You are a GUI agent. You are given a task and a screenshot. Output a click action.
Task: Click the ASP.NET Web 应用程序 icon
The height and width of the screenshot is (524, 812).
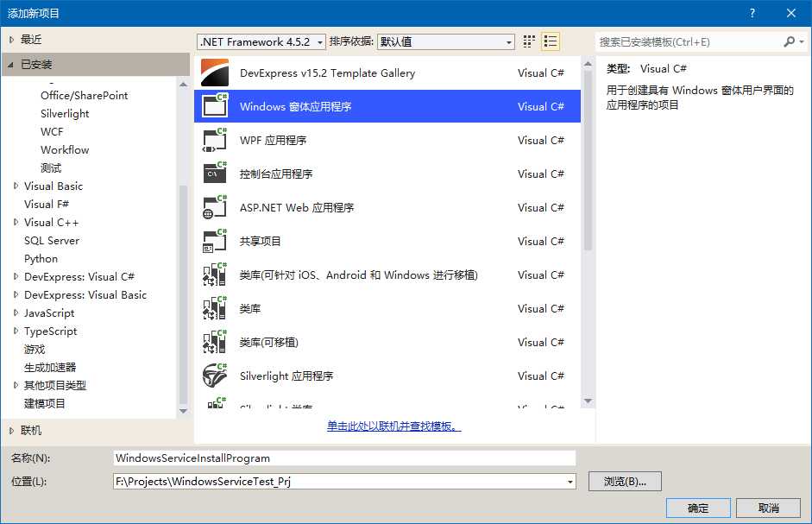214,207
